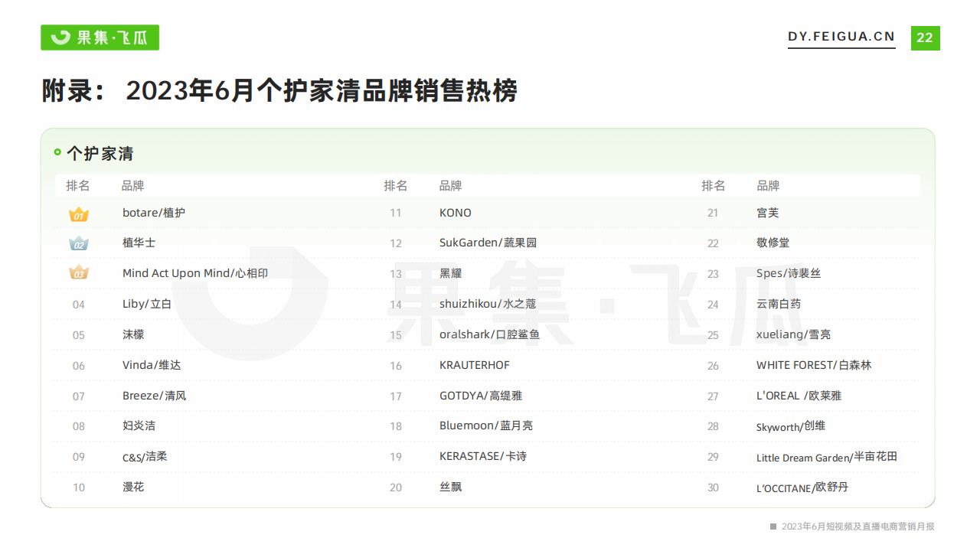Click the rank number 30 for L'OCCITANE

[713, 487]
